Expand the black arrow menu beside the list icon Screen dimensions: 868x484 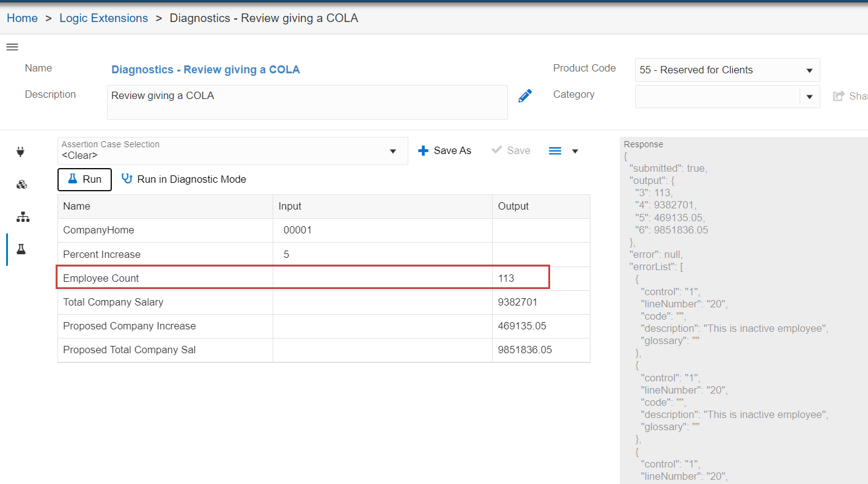tap(575, 150)
